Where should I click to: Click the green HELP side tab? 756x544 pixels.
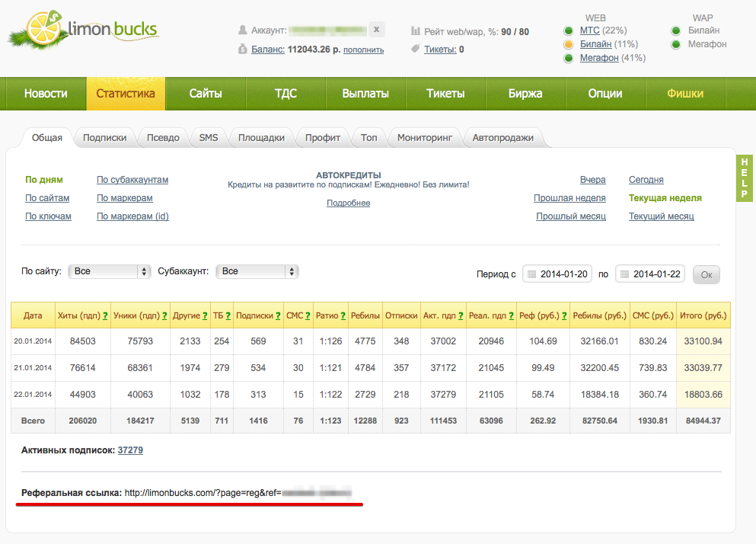[x=745, y=178]
